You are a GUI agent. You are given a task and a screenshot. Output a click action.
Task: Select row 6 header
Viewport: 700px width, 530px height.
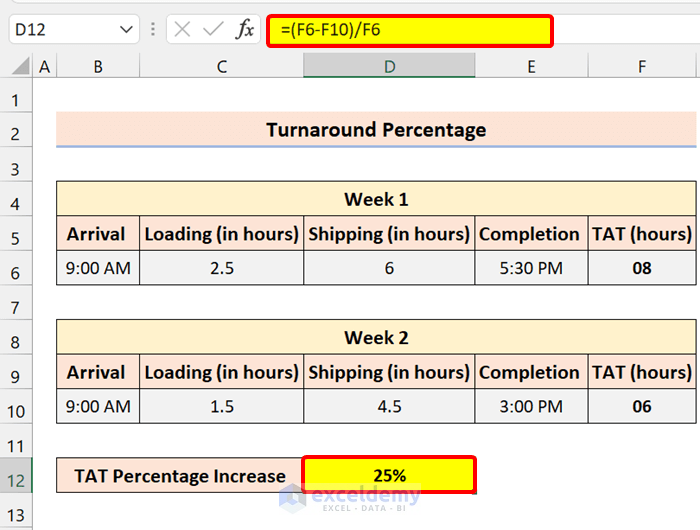[x=15, y=268]
